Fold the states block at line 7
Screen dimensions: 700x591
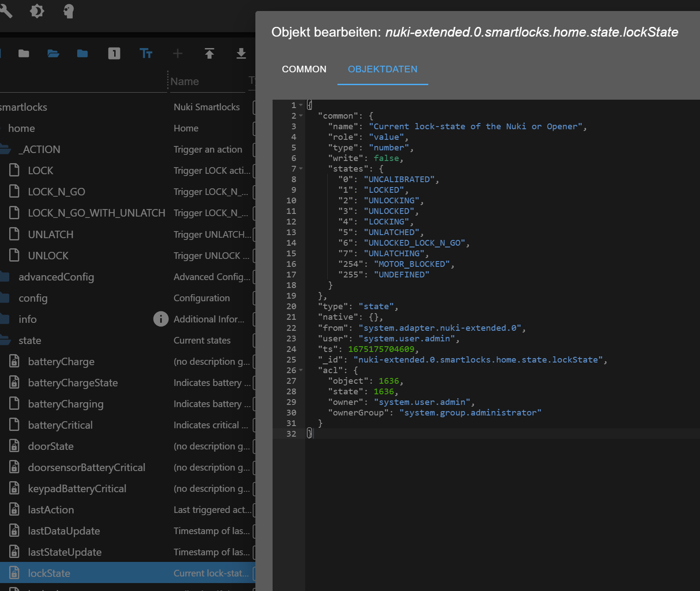coord(301,168)
